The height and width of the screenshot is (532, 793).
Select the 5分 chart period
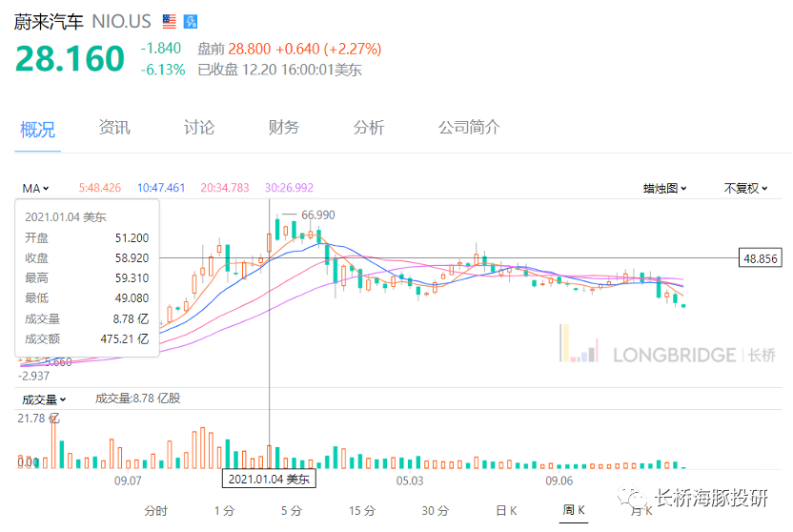(292, 511)
